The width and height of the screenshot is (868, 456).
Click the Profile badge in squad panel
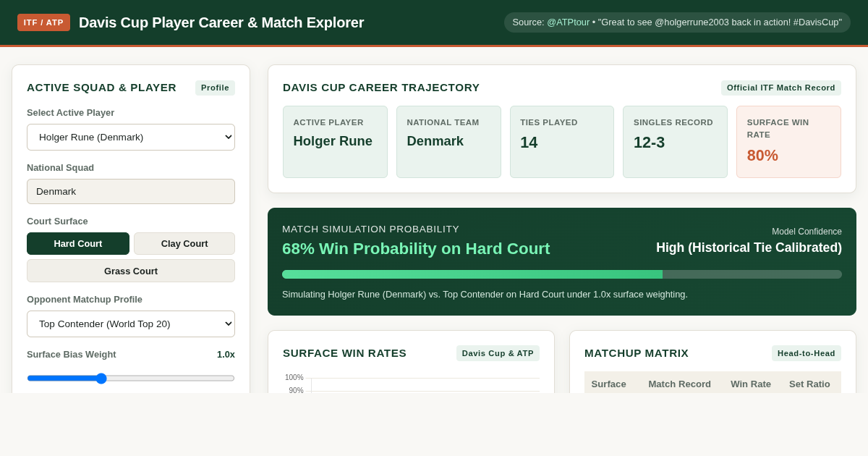click(x=215, y=88)
